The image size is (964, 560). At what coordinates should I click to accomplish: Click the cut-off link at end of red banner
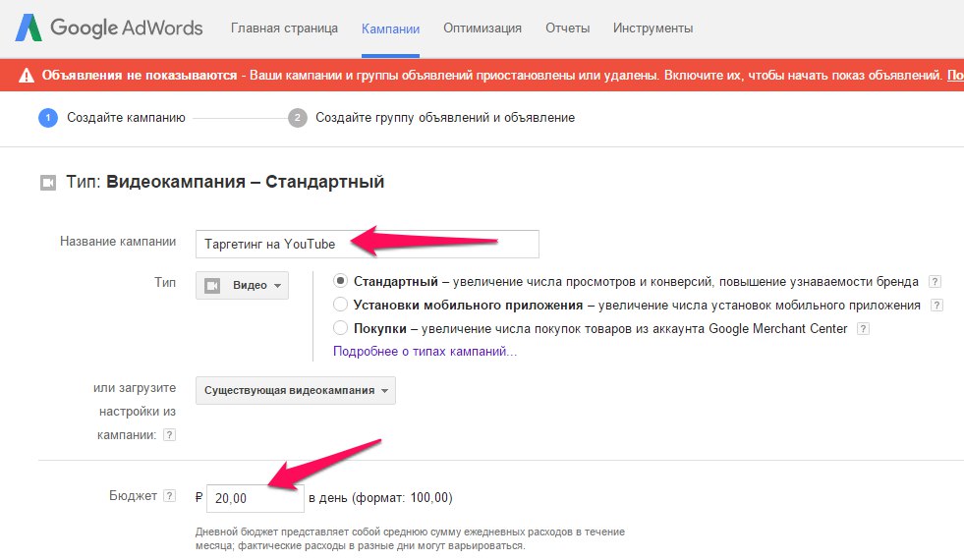tap(955, 76)
